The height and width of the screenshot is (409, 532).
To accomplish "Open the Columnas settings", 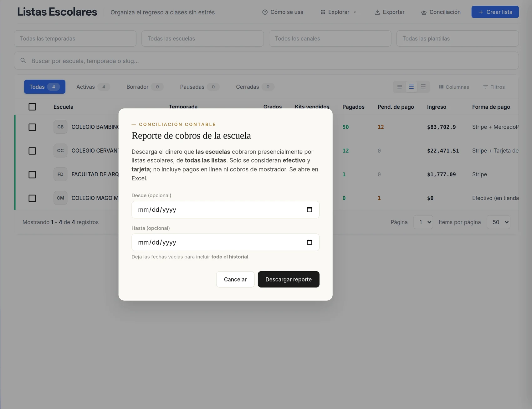I will pyautogui.click(x=454, y=87).
